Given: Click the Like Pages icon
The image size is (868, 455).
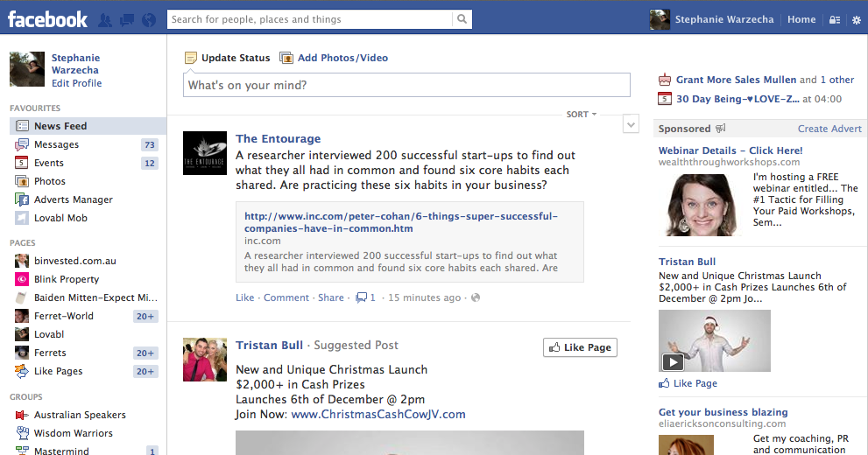Looking at the screenshot, I should click(22, 371).
